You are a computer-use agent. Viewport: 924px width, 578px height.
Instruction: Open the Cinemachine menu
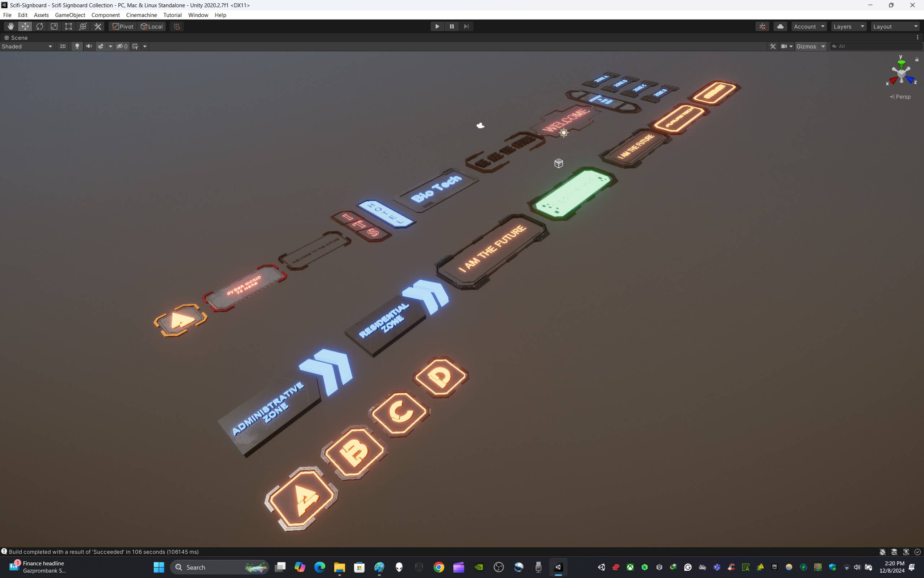[141, 15]
